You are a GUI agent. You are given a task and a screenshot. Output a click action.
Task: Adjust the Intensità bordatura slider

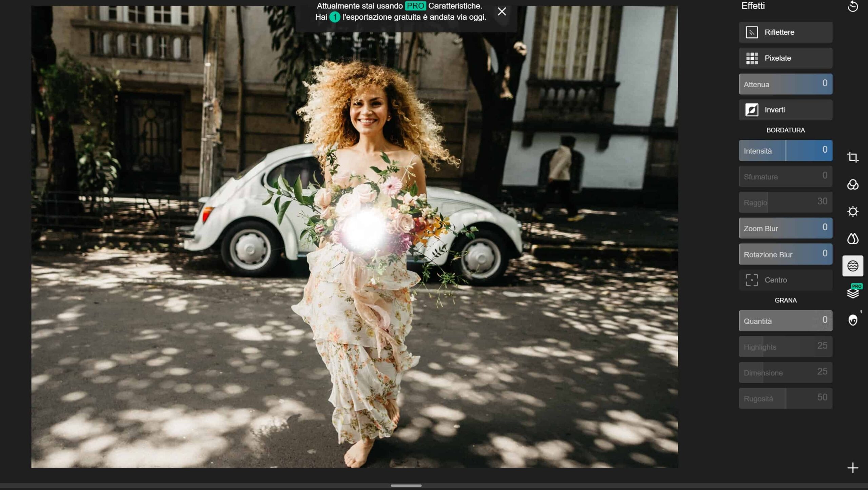click(x=786, y=151)
